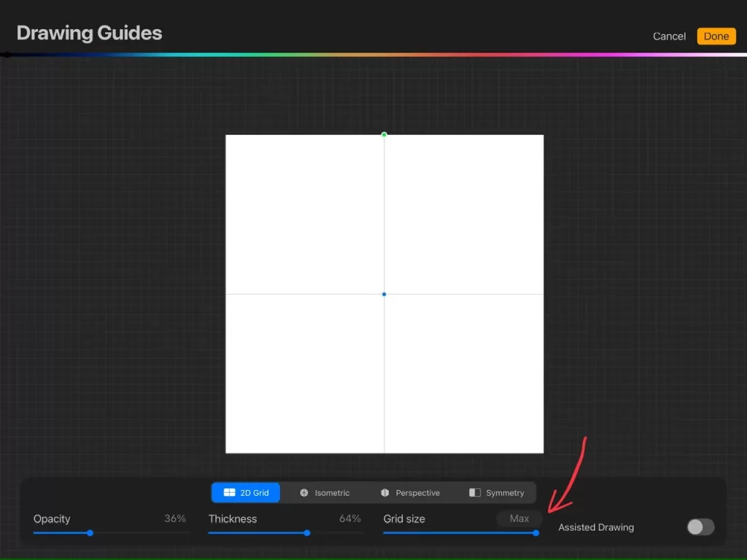The image size is (747, 560).
Task: Click the Opacity slider handle
Action: pos(90,533)
